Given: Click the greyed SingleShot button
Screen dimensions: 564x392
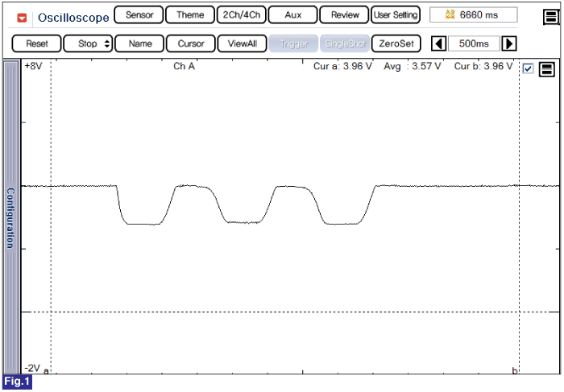Looking at the screenshot, I should coord(345,43).
